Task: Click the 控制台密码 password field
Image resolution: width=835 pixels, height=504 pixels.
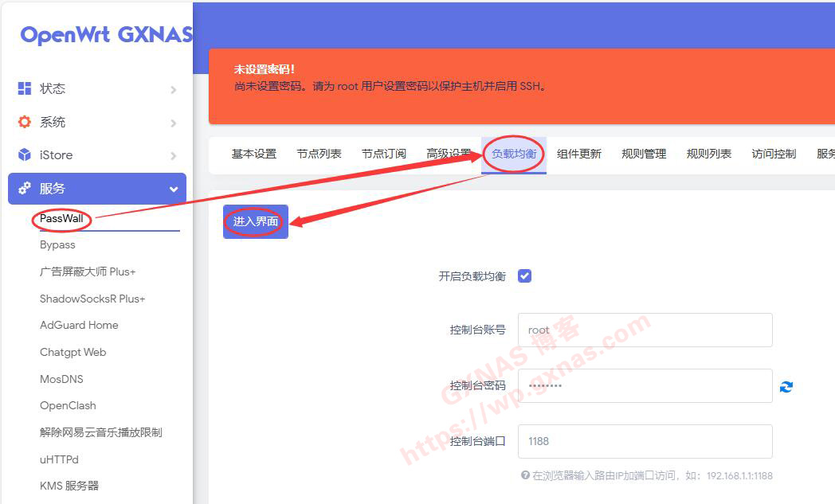Action: (645, 385)
